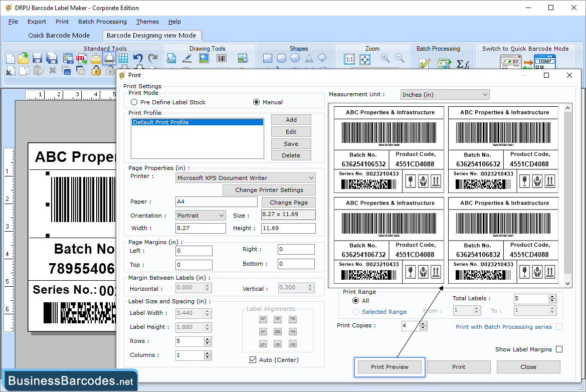Select the Ellipse shape

click(x=295, y=58)
